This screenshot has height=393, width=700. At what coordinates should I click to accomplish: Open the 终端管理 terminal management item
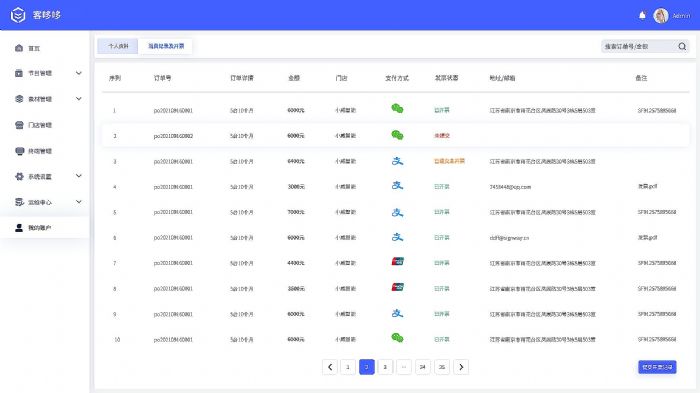(40, 151)
